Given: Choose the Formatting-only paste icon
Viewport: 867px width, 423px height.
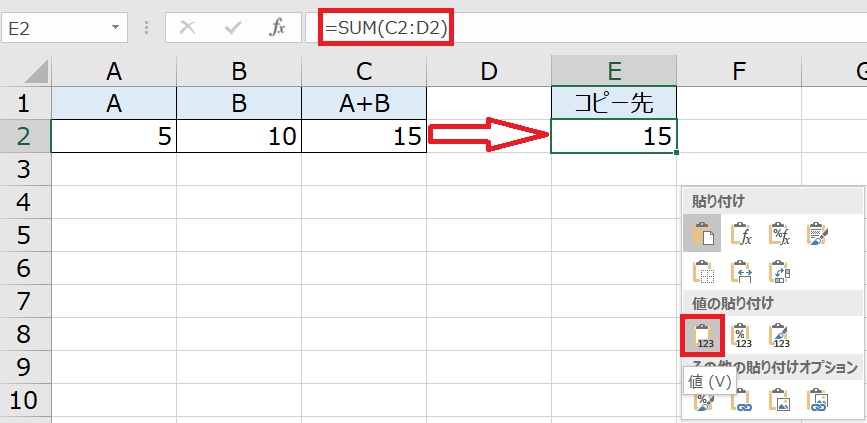Looking at the screenshot, I should (x=704, y=400).
